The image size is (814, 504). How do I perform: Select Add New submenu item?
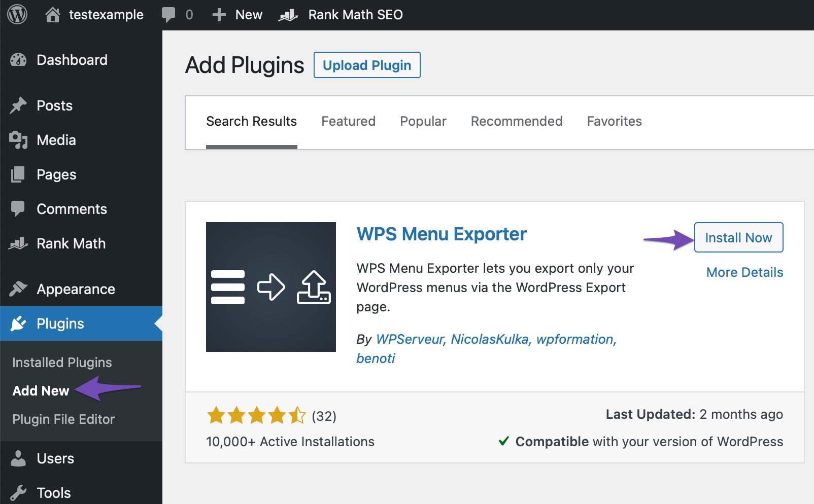[x=41, y=391]
